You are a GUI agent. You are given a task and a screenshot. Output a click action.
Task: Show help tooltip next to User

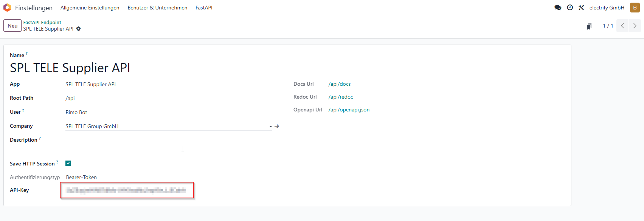pos(23,110)
